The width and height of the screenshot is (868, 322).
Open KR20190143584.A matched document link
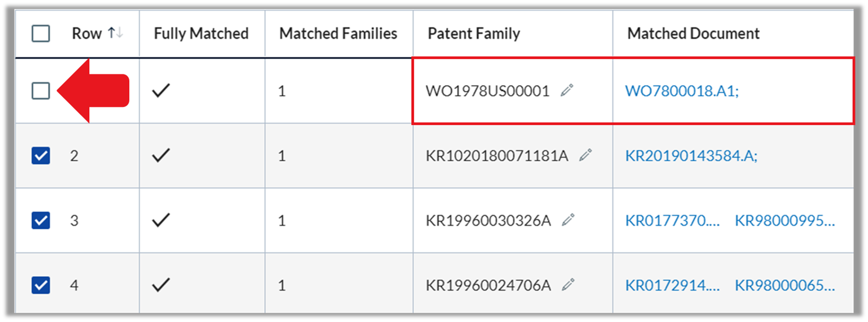tap(691, 156)
